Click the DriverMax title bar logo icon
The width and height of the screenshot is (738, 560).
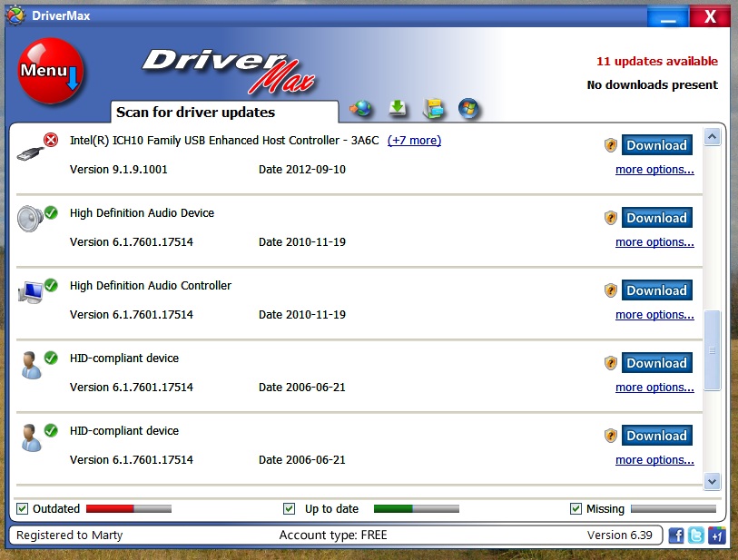[x=15, y=15]
